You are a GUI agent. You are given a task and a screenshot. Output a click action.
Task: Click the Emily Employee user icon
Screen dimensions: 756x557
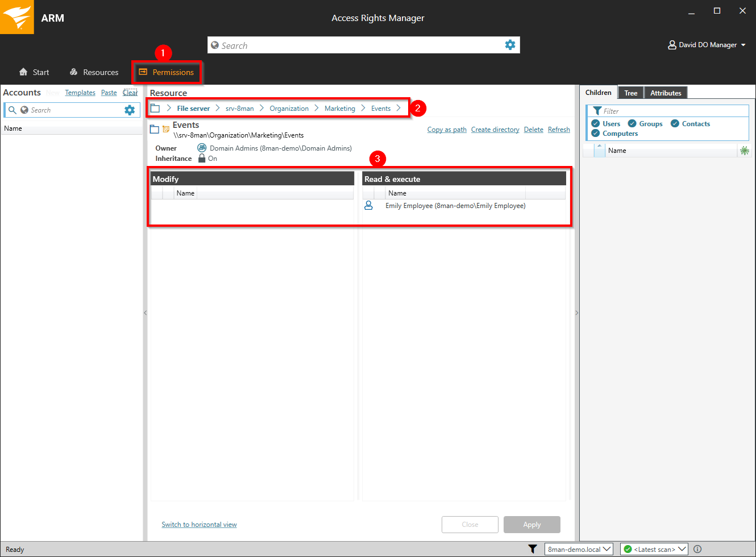368,206
